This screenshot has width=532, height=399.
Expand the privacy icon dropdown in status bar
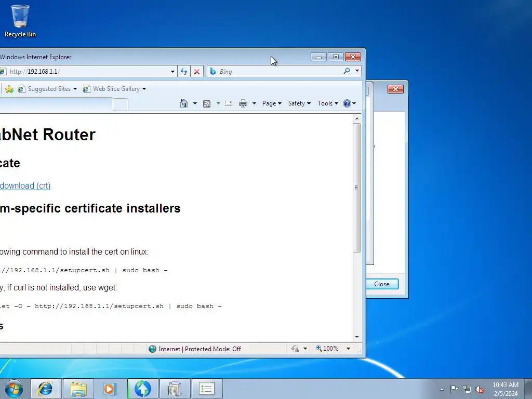coord(305,349)
